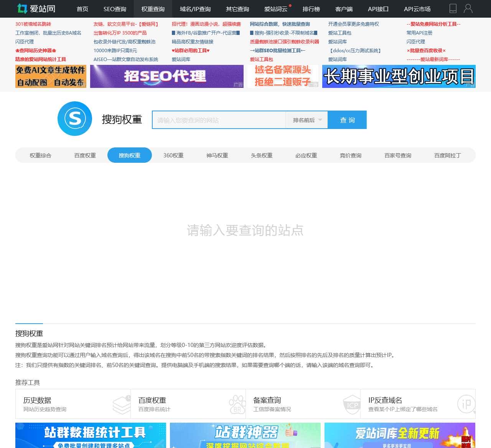Select the 搜狗权重 tab
The height and width of the screenshot is (448, 491).
point(130,155)
